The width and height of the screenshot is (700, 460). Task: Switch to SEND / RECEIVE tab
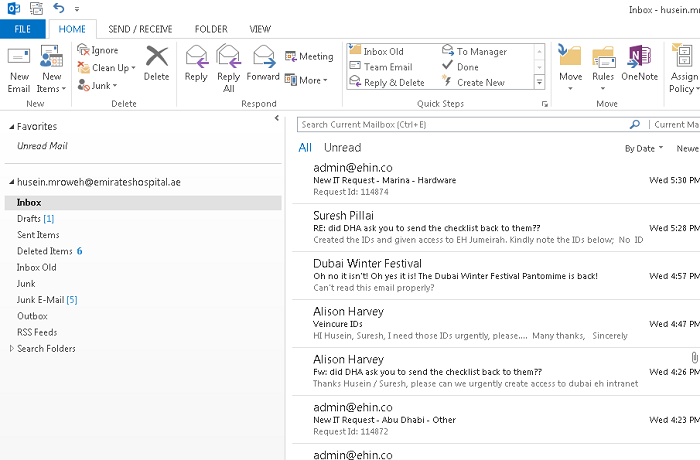(140, 29)
